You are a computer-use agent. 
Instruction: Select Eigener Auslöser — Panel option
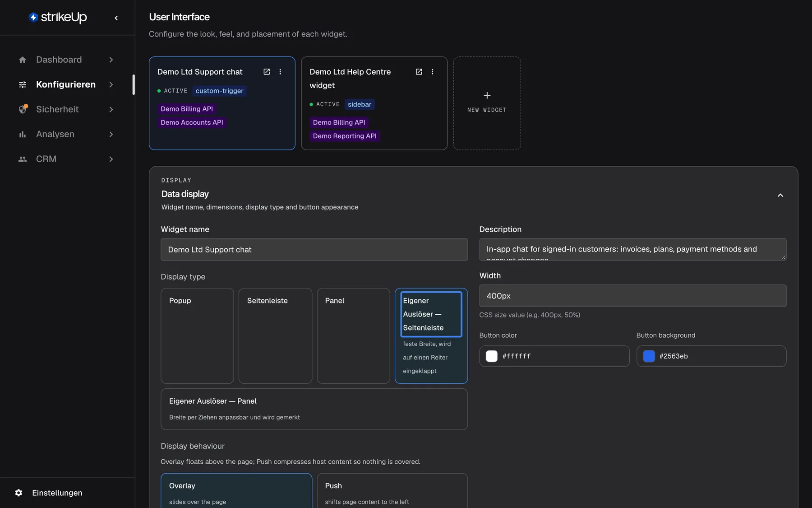314,409
